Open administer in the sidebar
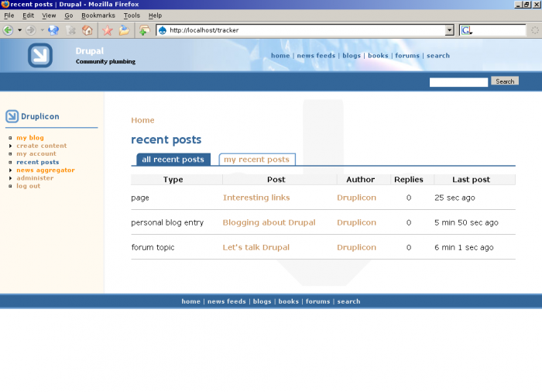Screen dimensions: 542x392 pyautogui.click(x=35, y=178)
